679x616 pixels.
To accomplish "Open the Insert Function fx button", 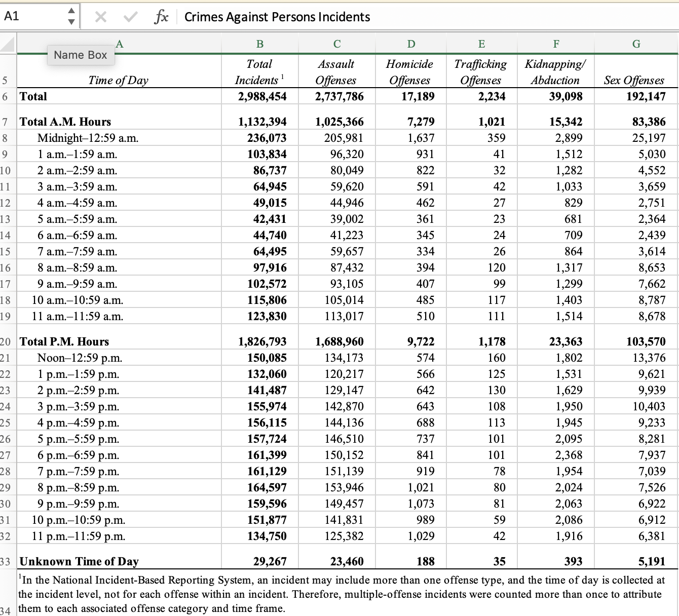I will [x=161, y=17].
